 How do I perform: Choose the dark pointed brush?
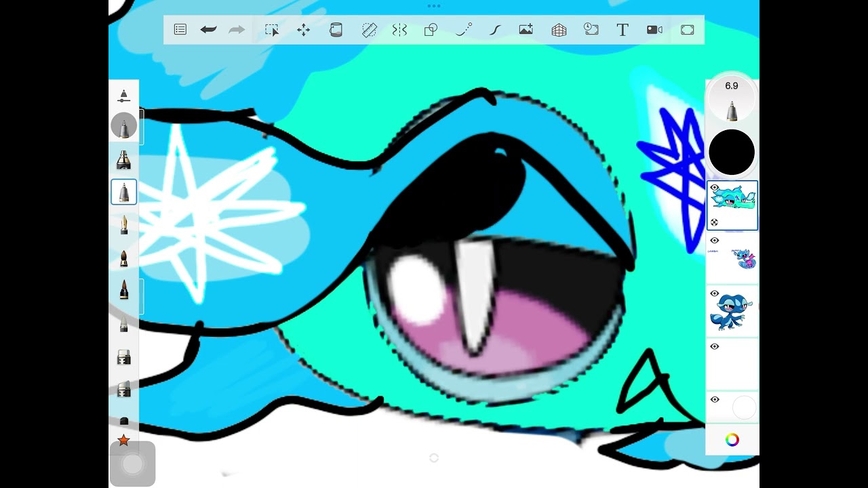pyautogui.click(x=124, y=291)
